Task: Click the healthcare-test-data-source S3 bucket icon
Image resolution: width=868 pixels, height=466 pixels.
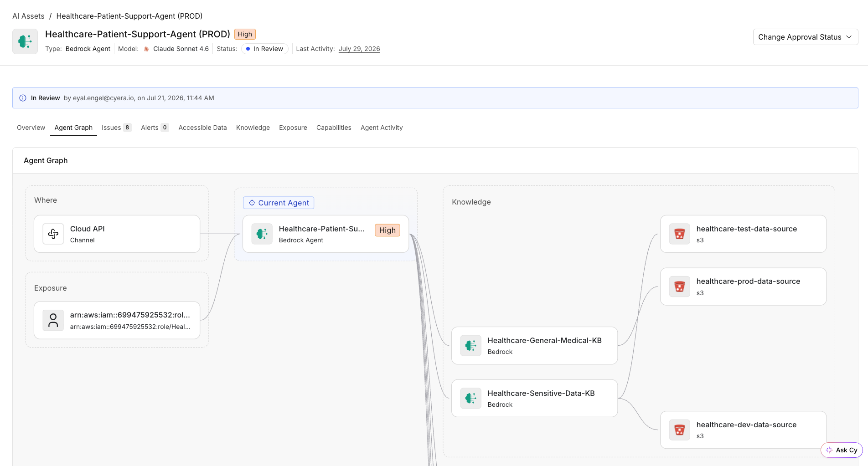Action: click(x=680, y=234)
